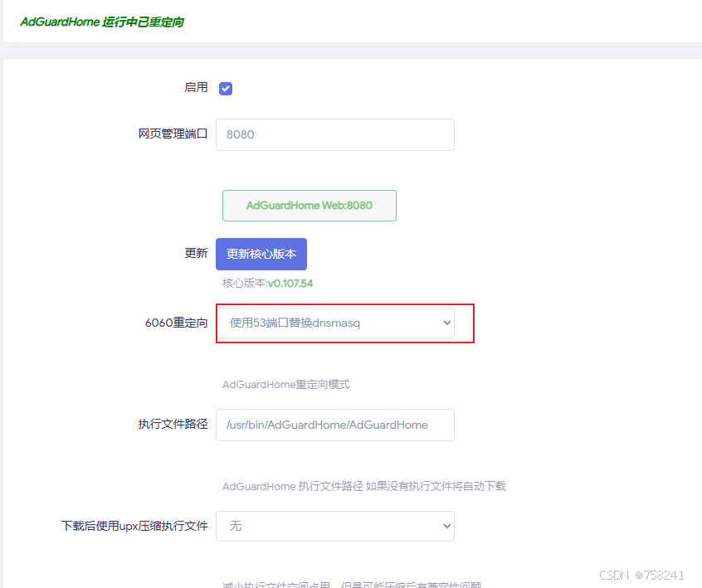
Task: Expand the upx compression dropdown showing 无
Action: (x=335, y=527)
